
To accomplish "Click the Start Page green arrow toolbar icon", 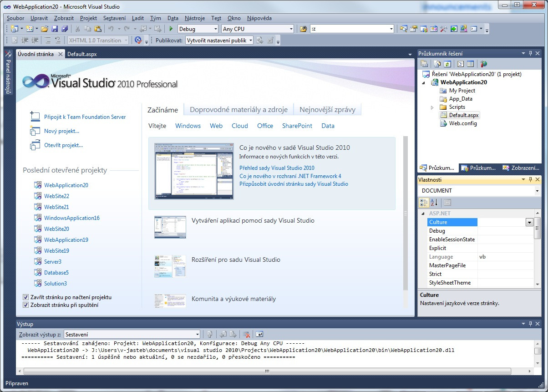I will pyautogui.click(x=454, y=29).
